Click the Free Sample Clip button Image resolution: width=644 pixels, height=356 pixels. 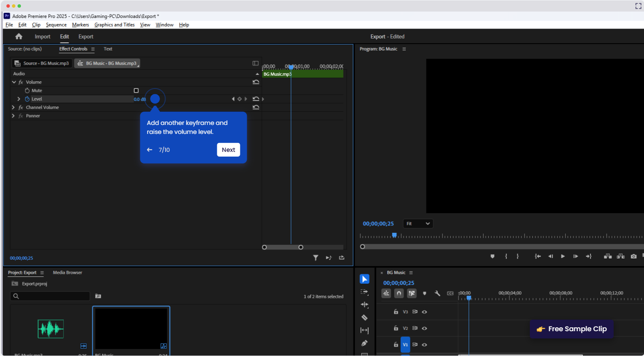pyautogui.click(x=571, y=329)
